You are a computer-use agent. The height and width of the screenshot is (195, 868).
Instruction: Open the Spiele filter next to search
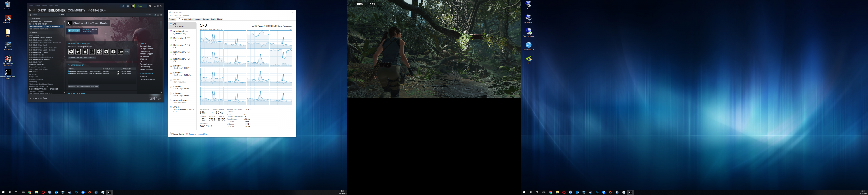coord(62,15)
